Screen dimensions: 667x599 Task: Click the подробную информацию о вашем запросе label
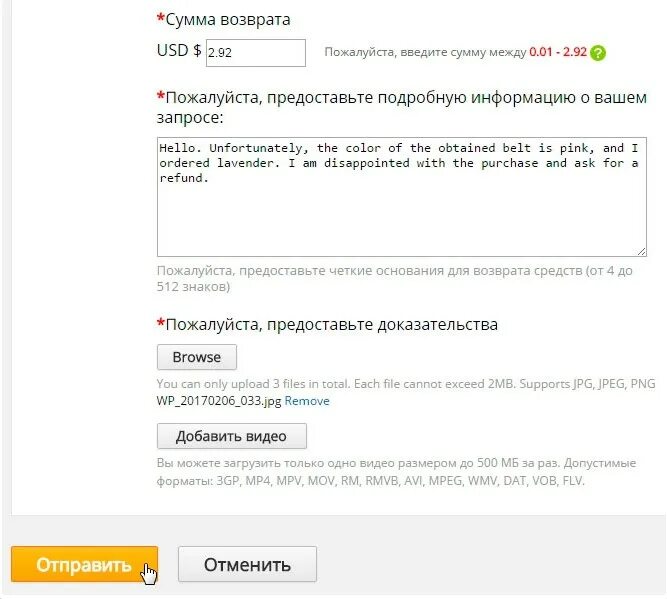tap(402, 107)
